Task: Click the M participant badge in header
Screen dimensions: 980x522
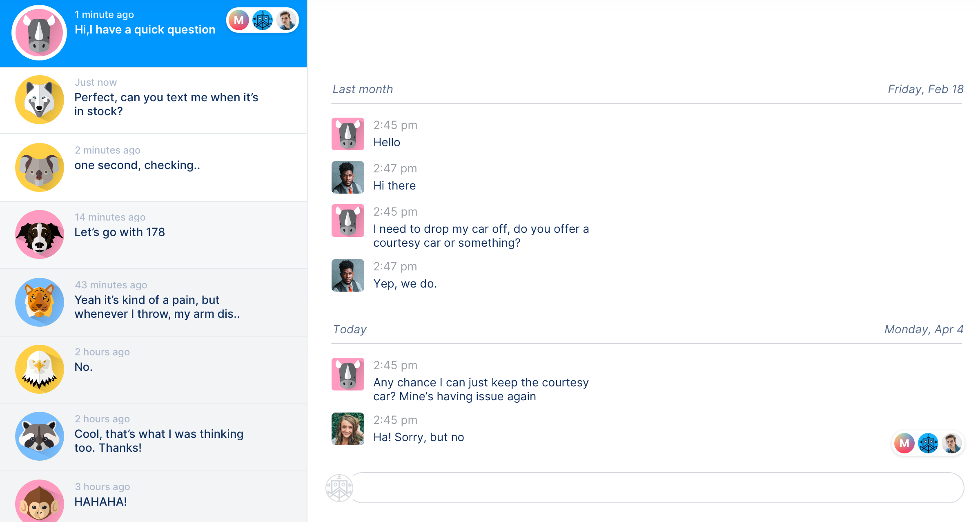Action: (x=239, y=20)
